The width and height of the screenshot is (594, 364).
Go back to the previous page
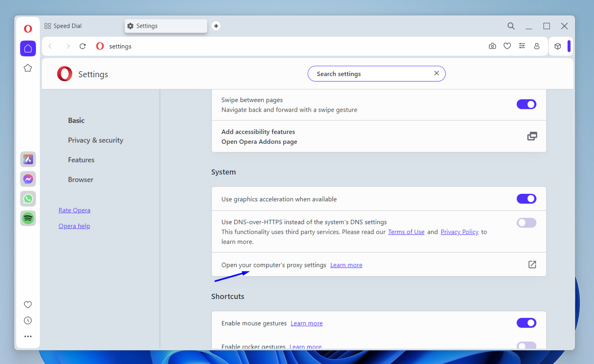[x=50, y=46]
